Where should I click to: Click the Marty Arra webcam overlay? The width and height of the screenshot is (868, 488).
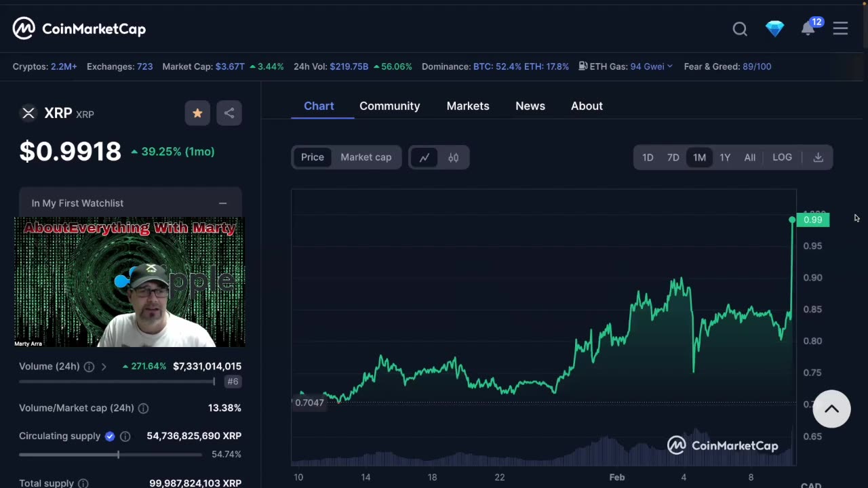(x=130, y=282)
